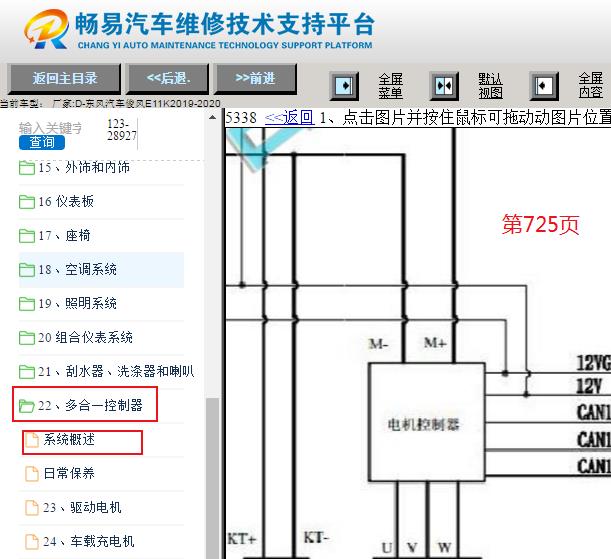Image resolution: width=611 pixels, height=559 pixels.
Task: Click the 第725页 page label
Action: pyautogui.click(x=540, y=224)
